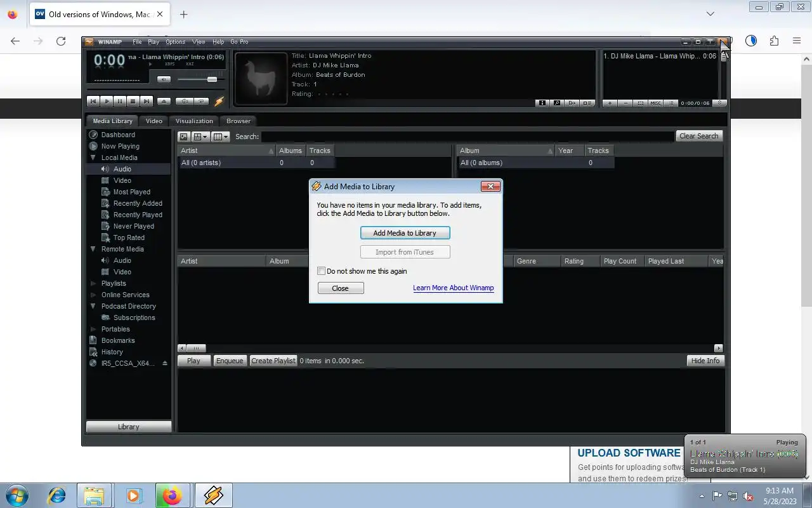812x508 pixels.
Task: Click the magnifier icon below track info
Action: pos(557,103)
